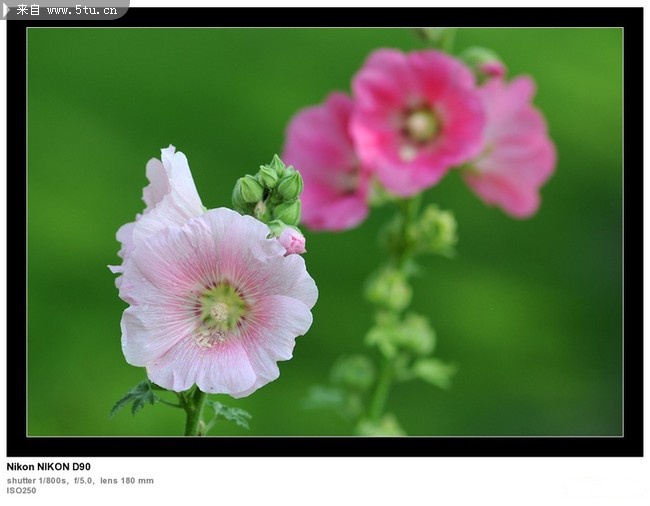Click the yellow center of the magenta flower

[x=422, y=125]
